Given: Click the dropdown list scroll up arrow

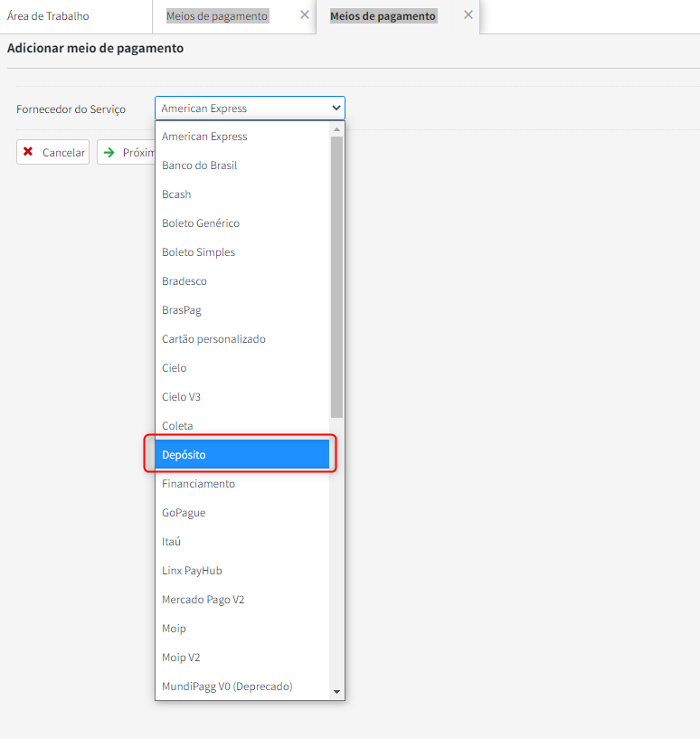Looking at the screenshot, I should 336,129.
